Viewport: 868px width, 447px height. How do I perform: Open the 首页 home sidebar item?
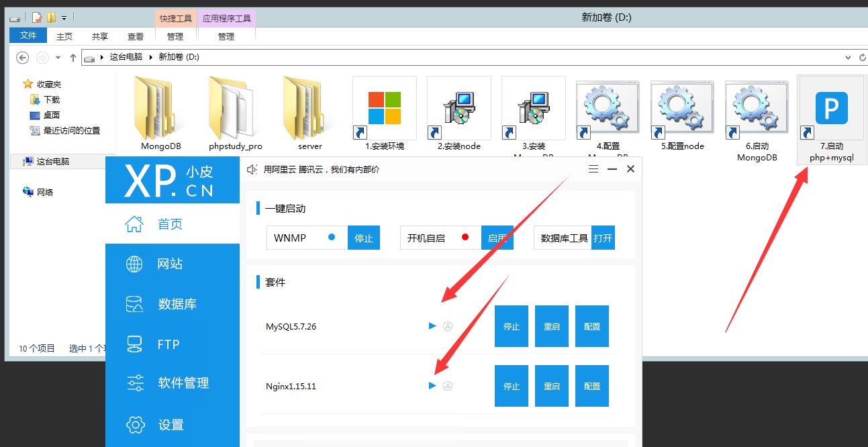click(171, 224)
